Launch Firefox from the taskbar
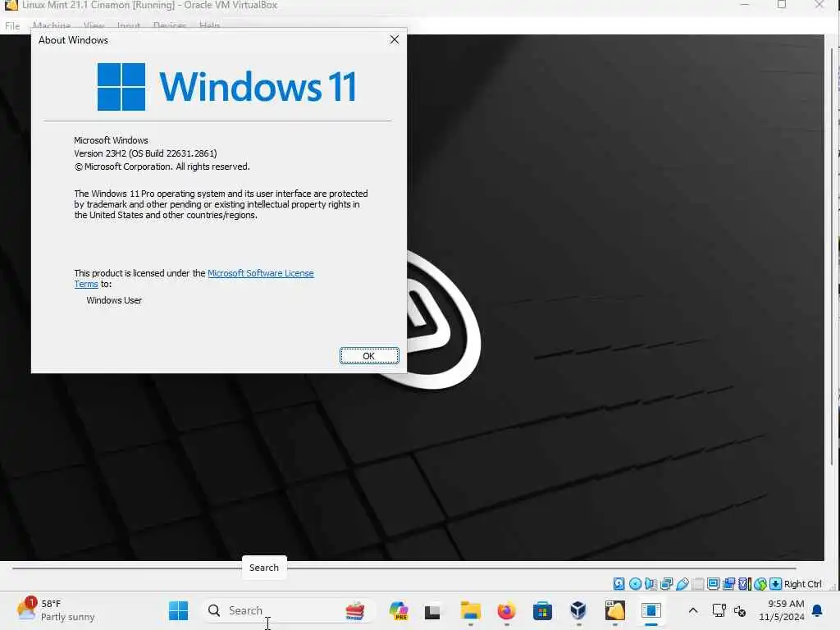Screen dimensions: 840x630 (x=506, y=610)
